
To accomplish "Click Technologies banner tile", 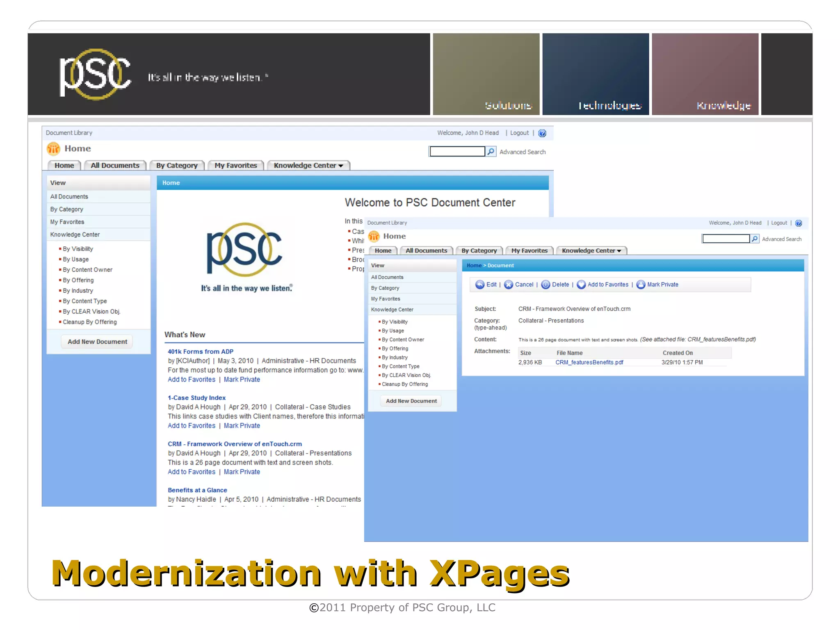I will click(596, 74).
